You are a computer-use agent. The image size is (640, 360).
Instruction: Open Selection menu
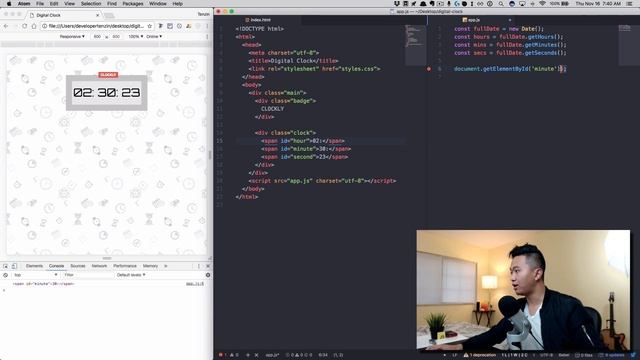click(91, 4)
